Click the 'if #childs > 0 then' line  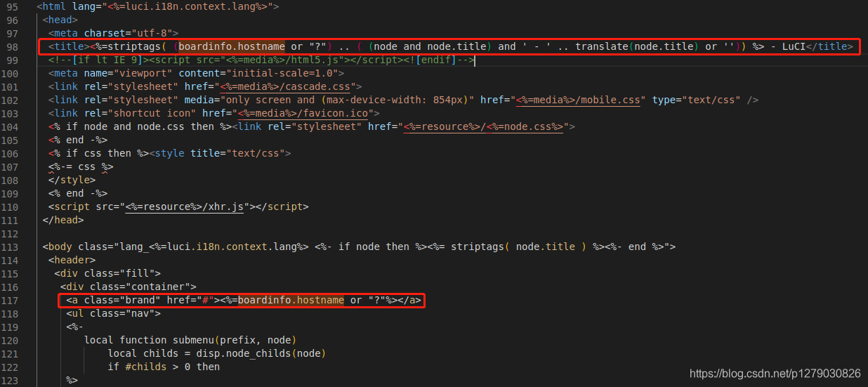(164, 367)
